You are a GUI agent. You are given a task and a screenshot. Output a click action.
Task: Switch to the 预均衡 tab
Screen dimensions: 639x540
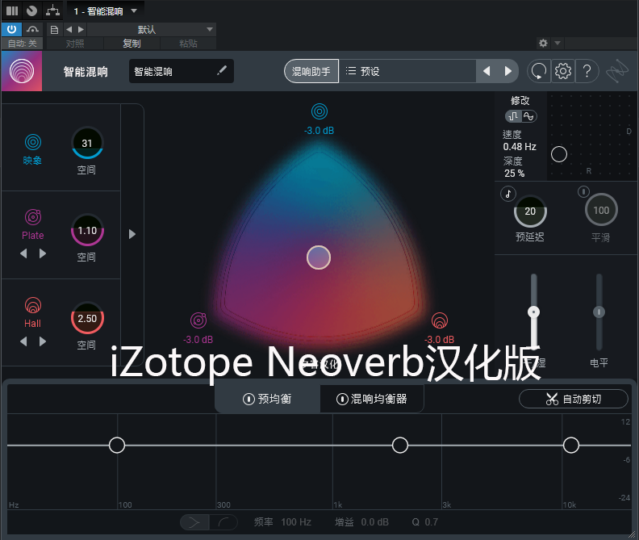point(267,399)
